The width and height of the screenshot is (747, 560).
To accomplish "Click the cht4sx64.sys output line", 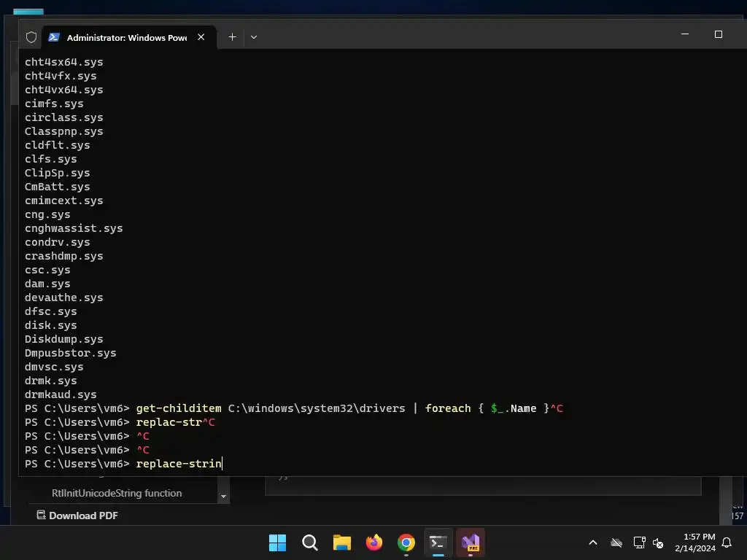I will point(64,62).
